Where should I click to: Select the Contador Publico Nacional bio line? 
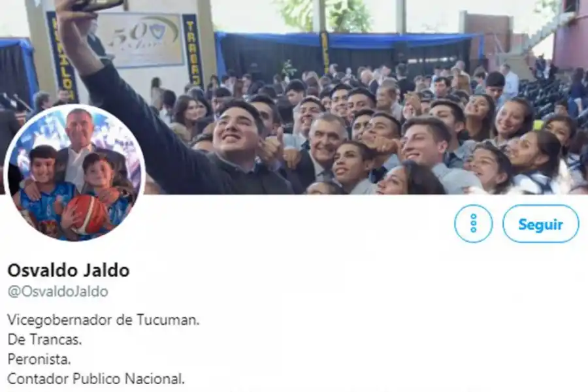coord(96,378)
